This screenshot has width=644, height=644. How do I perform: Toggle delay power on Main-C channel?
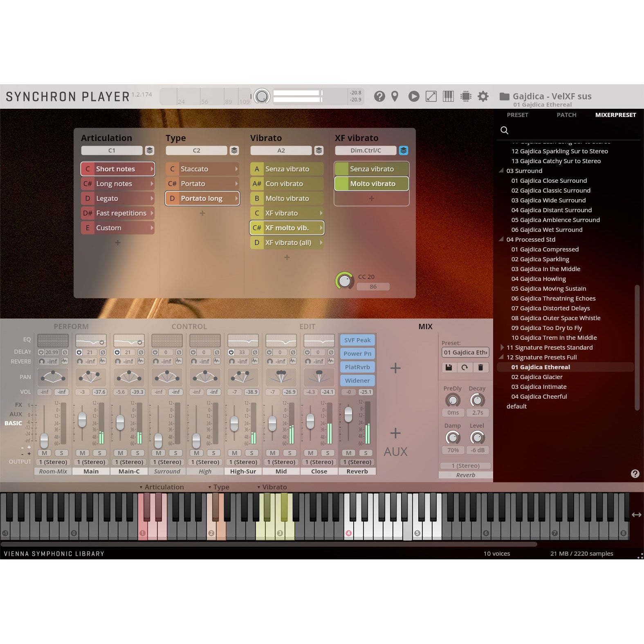point(117,352)
